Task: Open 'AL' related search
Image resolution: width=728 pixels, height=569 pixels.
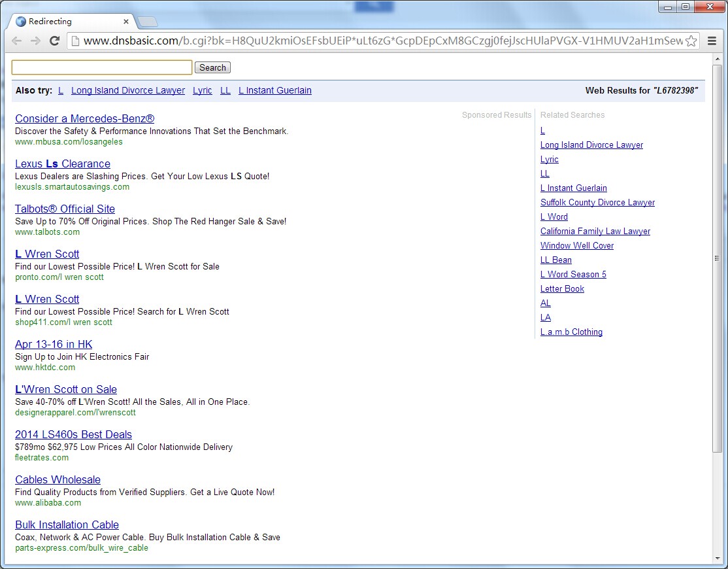Action: (x=546, y=303)
